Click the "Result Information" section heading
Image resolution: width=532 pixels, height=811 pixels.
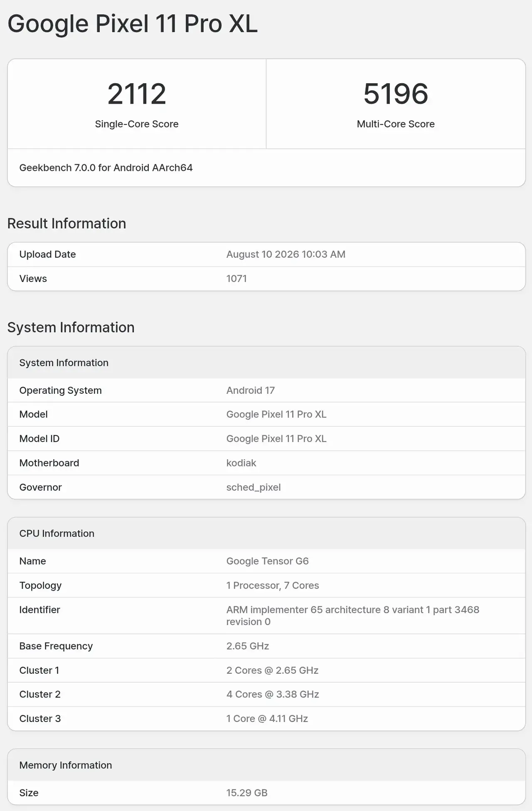(x=66, y=224)
